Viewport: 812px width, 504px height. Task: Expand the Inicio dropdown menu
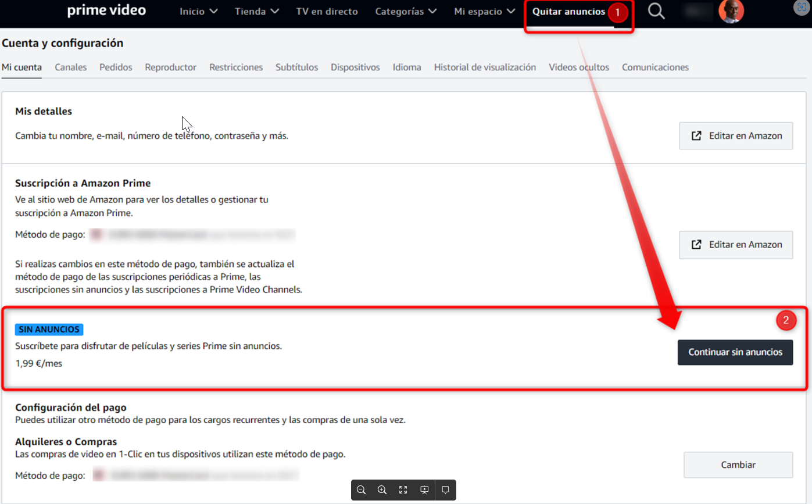coord(199,12)
